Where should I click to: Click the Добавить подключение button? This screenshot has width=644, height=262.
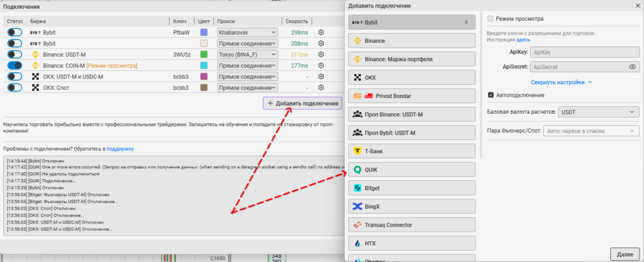303,103
